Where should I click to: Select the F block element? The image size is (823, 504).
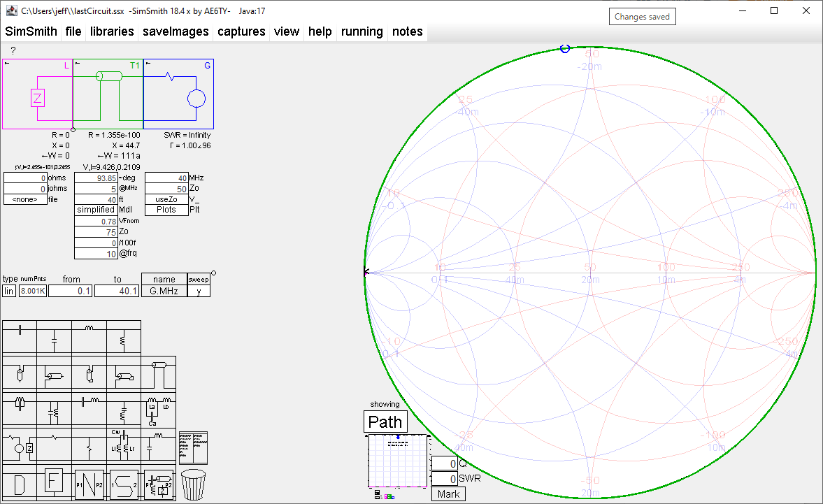coord(54,483)
